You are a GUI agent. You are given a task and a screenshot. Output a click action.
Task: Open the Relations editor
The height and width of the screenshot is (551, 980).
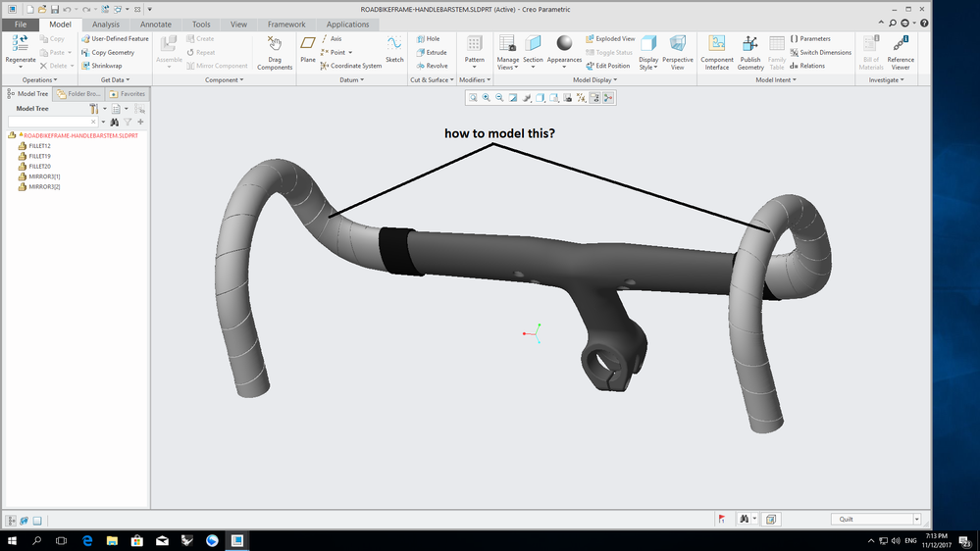tap(807, 66)
